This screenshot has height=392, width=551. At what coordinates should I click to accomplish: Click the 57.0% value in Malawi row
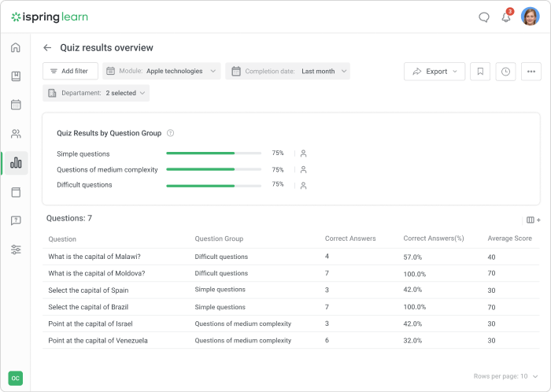pos(412,257)
